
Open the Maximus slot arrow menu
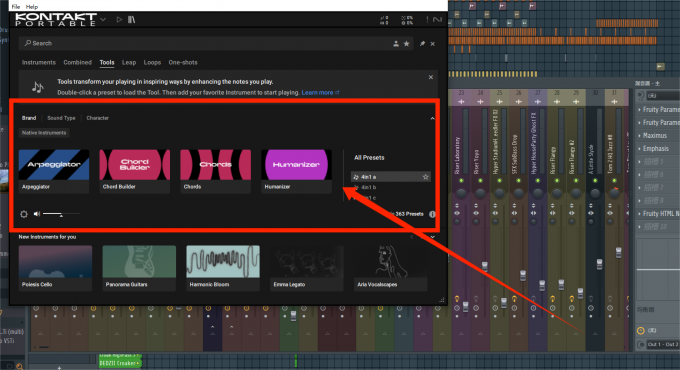click(x=639, y=136)
